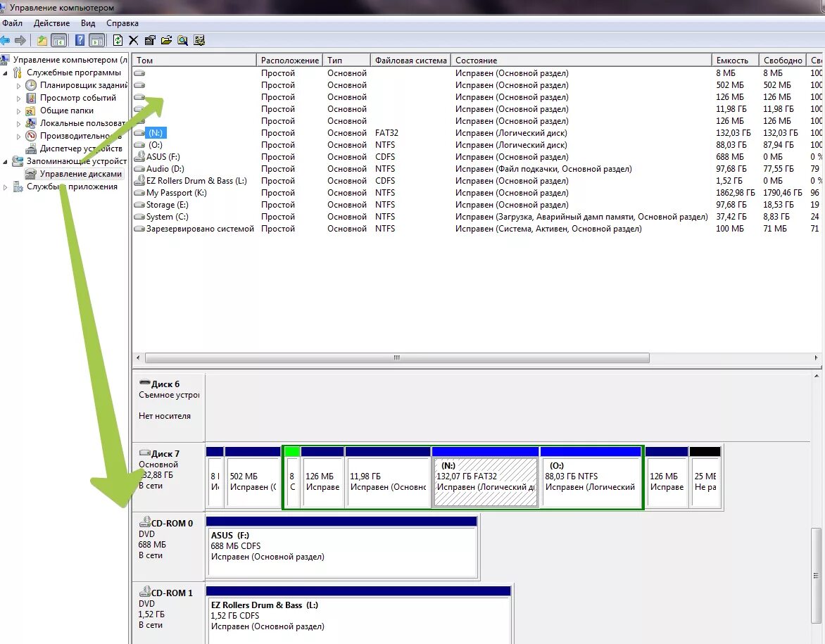
Task: Click the volume list horizontal scrollbar thumb
Action: 397,358
